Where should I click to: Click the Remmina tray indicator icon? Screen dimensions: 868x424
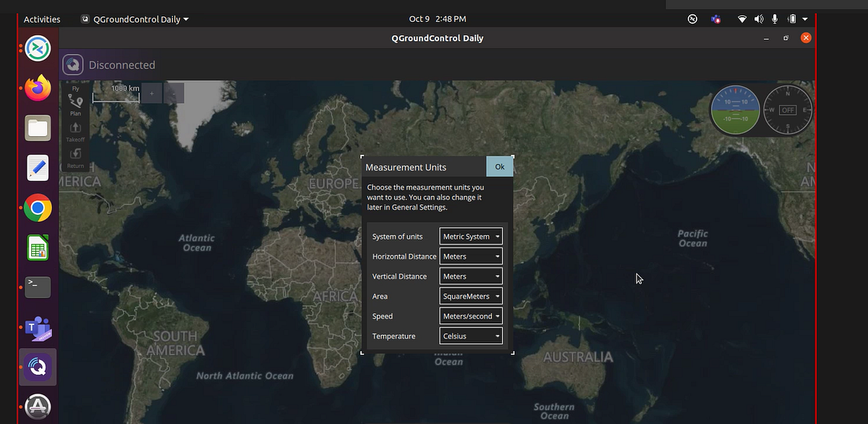pos(692,20)
